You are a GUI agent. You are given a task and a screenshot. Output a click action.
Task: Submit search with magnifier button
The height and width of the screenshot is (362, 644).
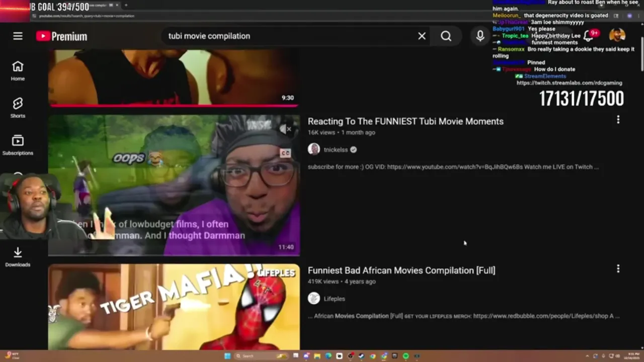coord(446,36)
